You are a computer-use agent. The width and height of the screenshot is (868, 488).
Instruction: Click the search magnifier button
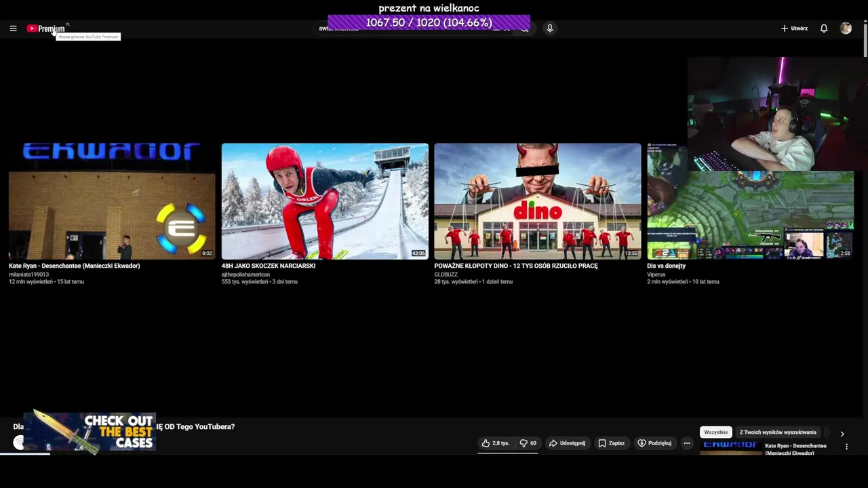(x=524, y=28)
